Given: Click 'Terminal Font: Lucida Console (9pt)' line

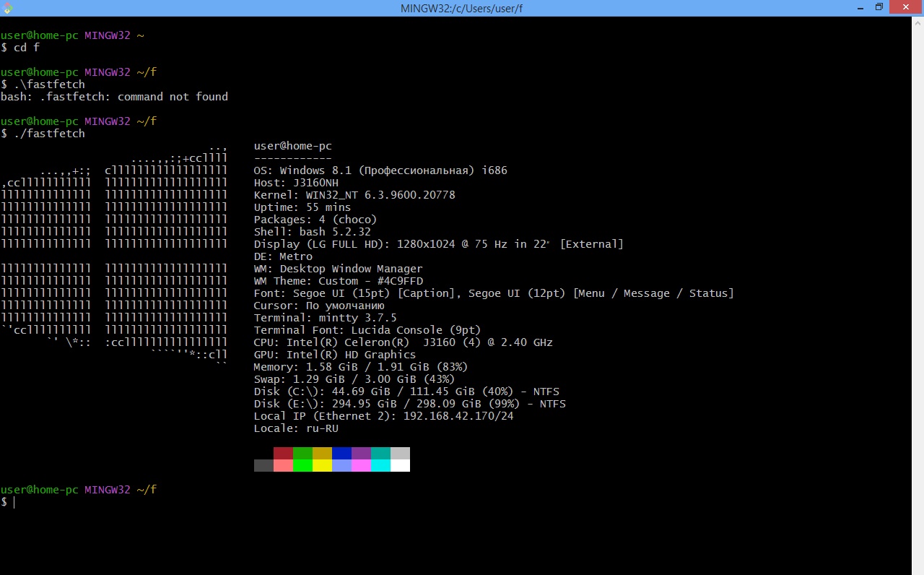Looking at the screenshot, I should pos(367,330).
